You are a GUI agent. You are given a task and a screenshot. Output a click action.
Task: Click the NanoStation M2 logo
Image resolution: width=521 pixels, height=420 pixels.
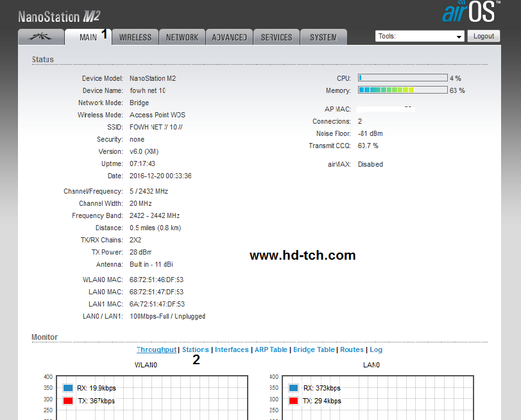59,16
